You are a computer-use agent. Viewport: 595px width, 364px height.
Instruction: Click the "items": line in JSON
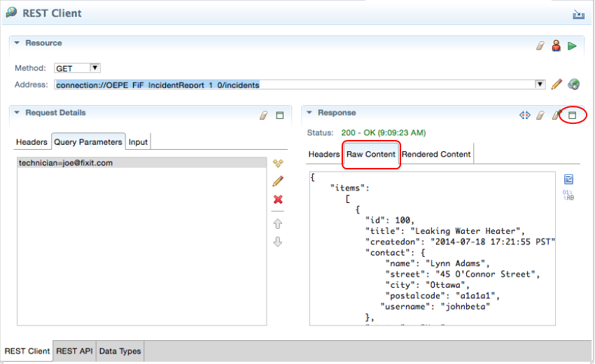[350, 188]
